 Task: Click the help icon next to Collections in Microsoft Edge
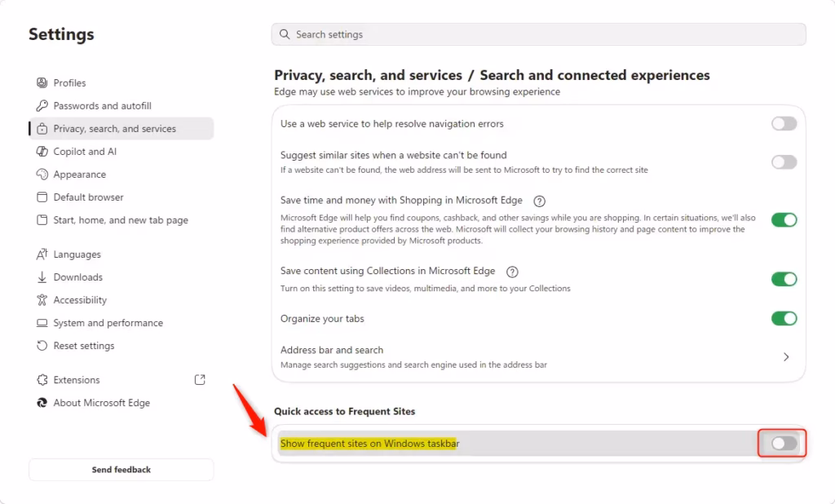coord(512,272)
